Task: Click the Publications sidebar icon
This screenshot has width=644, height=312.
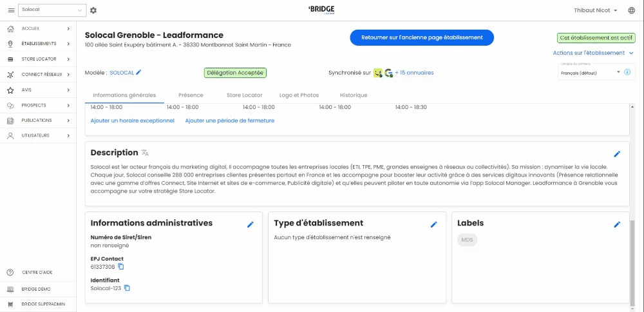Action: 11,121
